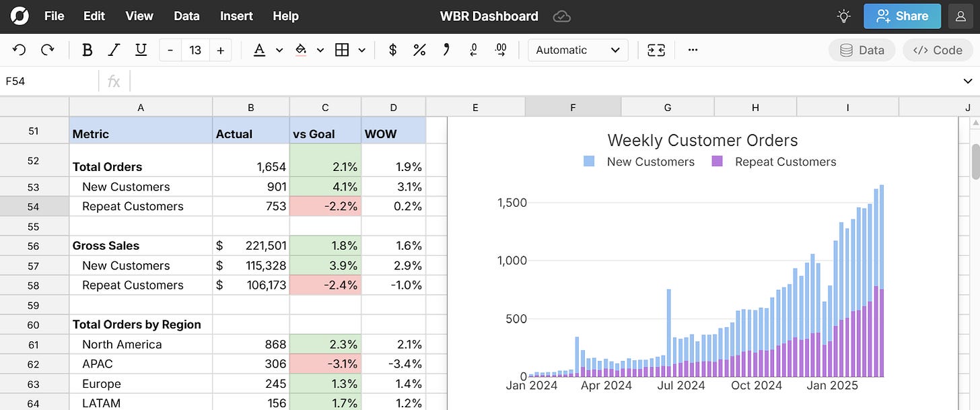
Task: Open the Edit menu
Action: click(x=94, y=16)
